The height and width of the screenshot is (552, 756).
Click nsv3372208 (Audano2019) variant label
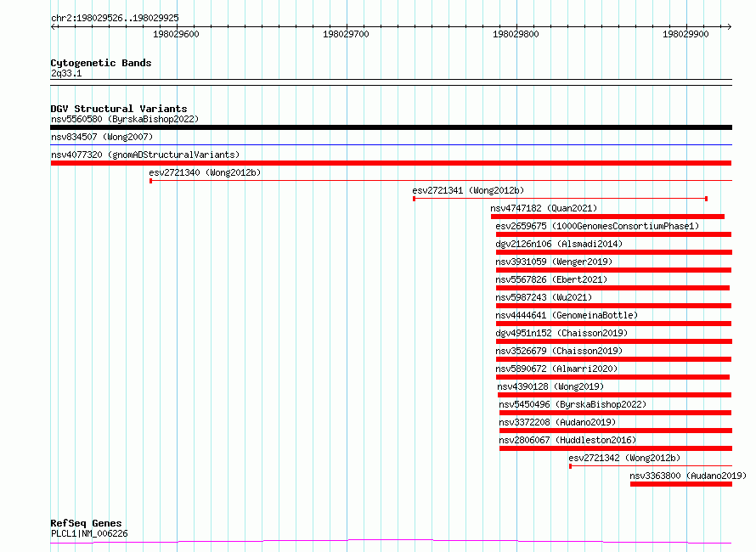click(x=557, y=422)
